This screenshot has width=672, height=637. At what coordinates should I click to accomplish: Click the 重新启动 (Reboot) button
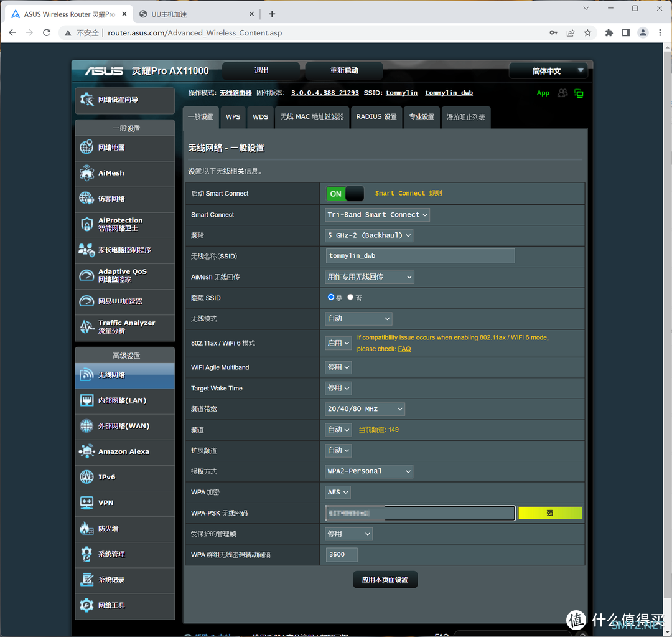click(x=344, y=71)
